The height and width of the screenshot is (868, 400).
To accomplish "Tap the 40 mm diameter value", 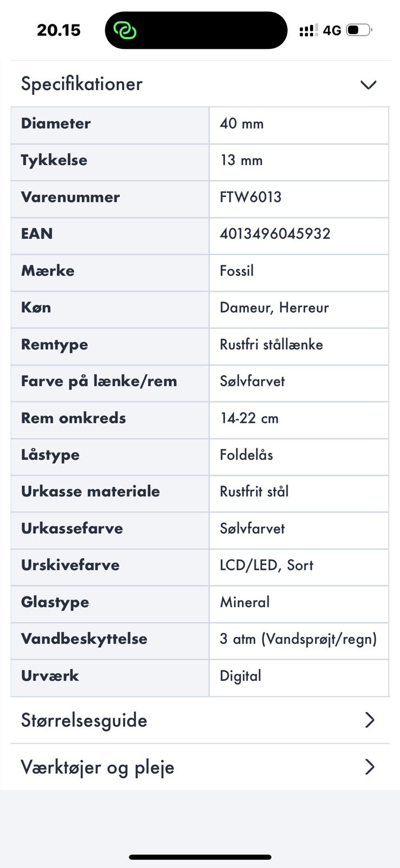I will [242, 124].
